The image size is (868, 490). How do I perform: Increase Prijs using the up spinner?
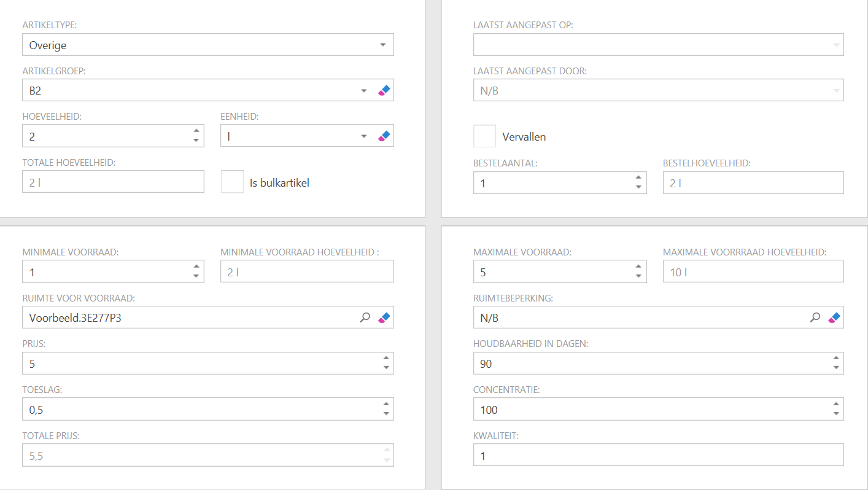coord(386,358)
